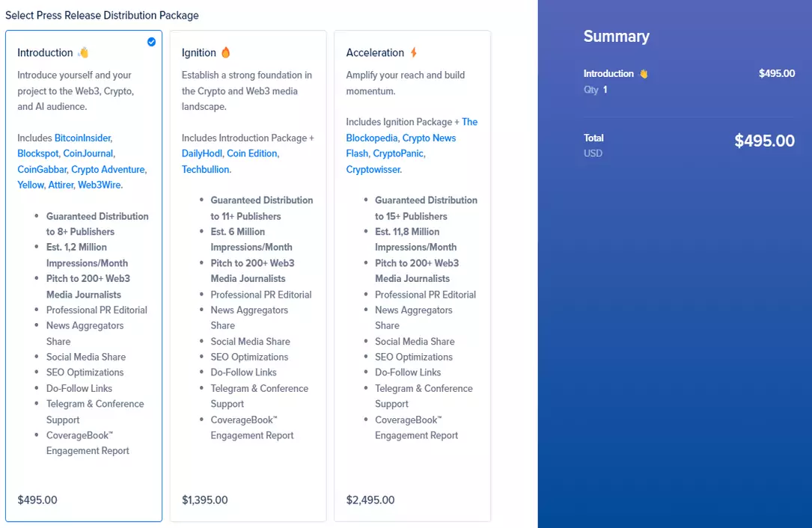Click the fire icon next to Ignition
812x528 pixels.
pos(226,52)
